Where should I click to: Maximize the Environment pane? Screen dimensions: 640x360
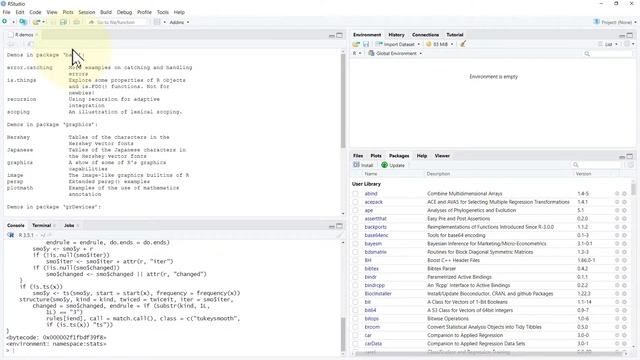pos(630,36)
